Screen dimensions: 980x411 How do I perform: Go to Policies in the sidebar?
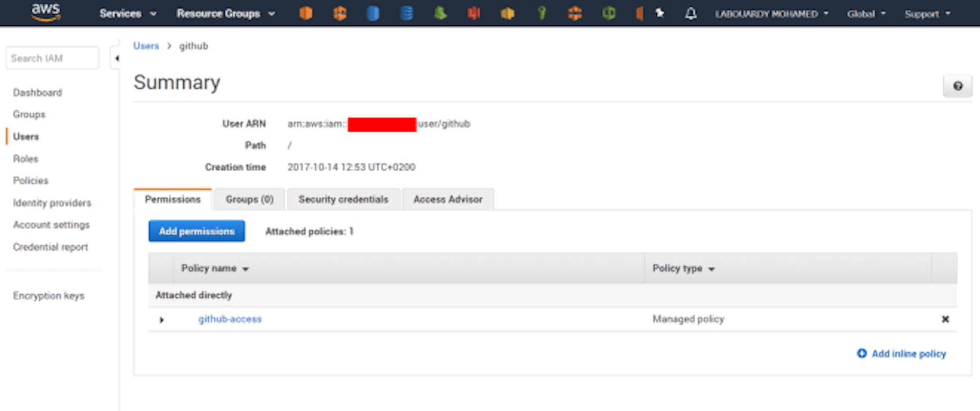(31, 181)
